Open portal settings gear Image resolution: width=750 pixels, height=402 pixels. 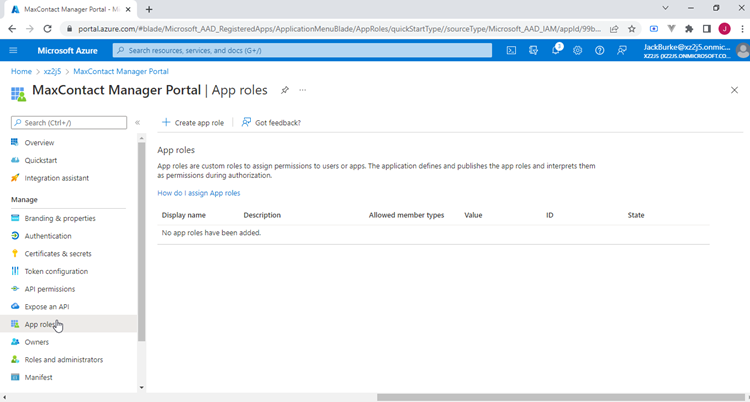coord(578,50)
